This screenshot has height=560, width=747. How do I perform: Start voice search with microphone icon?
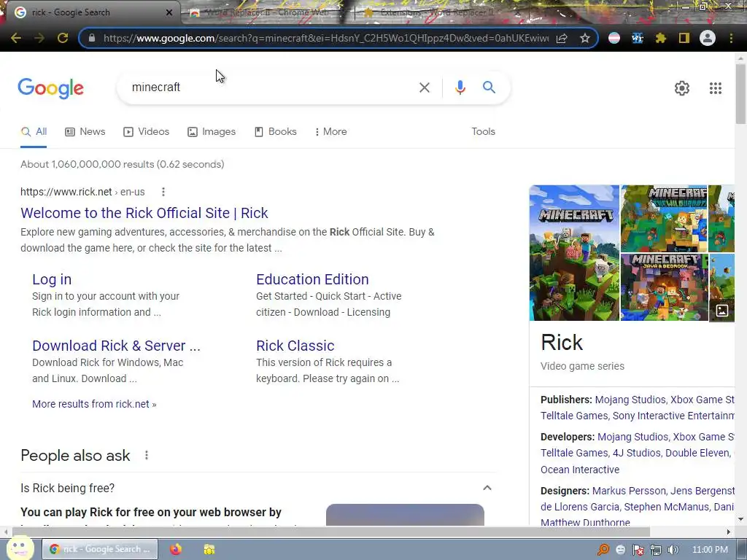(x=460, y=87)
